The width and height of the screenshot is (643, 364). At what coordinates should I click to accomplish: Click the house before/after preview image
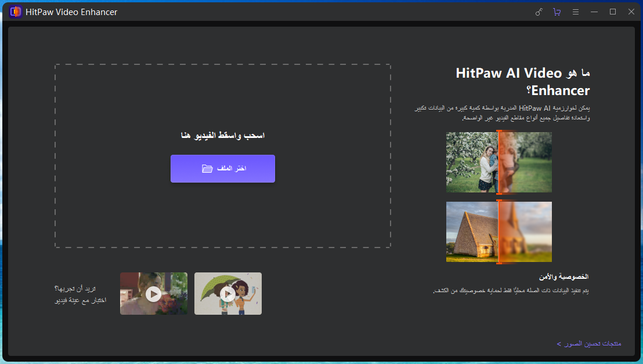pyautogui.click(x=498, y=231)
